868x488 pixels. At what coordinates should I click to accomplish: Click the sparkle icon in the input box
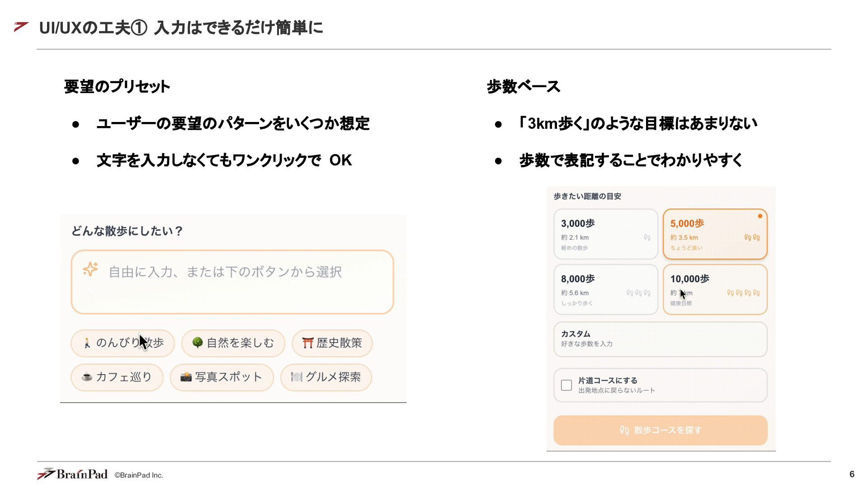90,269
